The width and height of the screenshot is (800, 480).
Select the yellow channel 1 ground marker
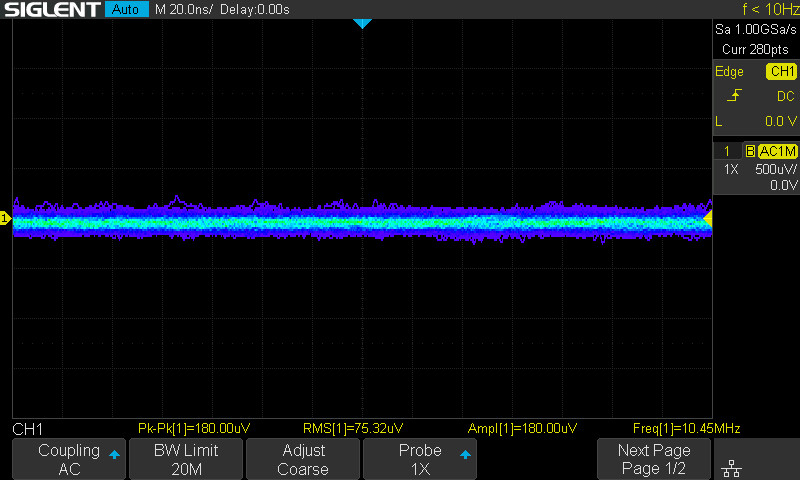click(x=5, y=219)
